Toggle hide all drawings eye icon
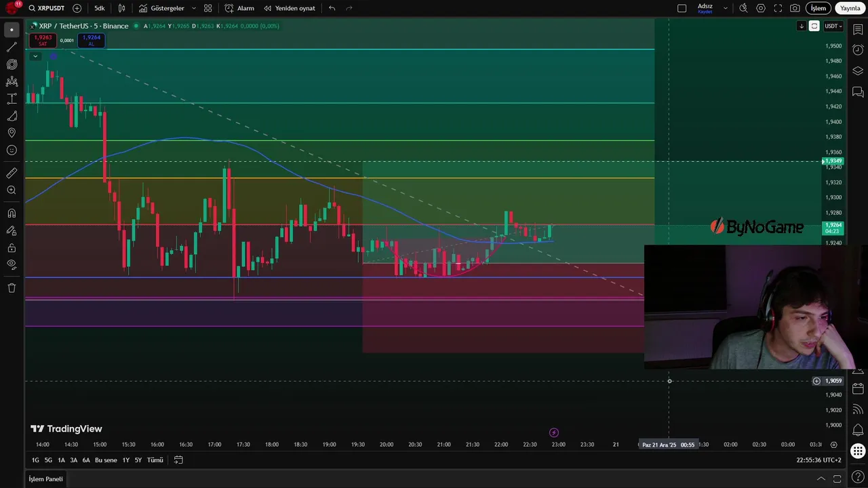Image resolution: width=868 pixels, height=488 pixels. 12,264
